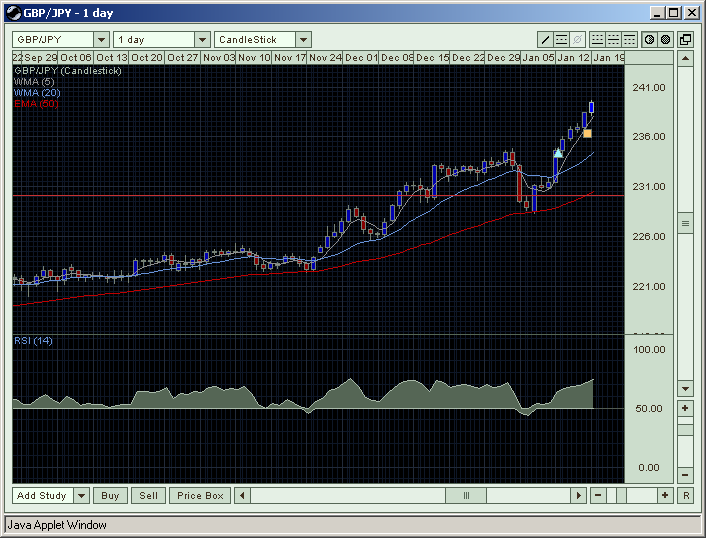
Task: Click the Sell button
Action: (149, 495)
